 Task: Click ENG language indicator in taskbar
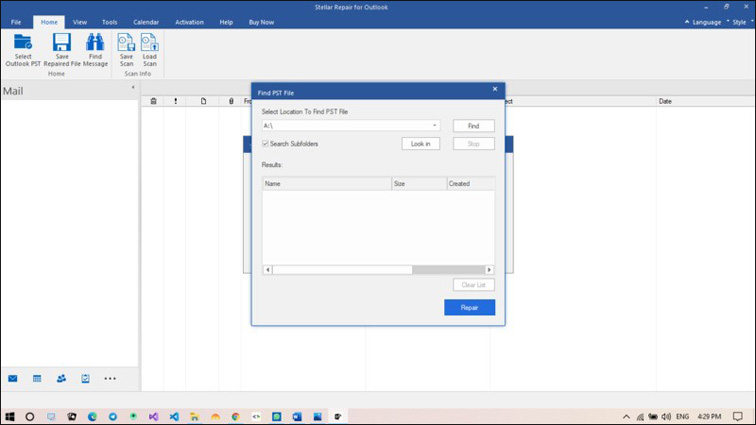point(682,416)
